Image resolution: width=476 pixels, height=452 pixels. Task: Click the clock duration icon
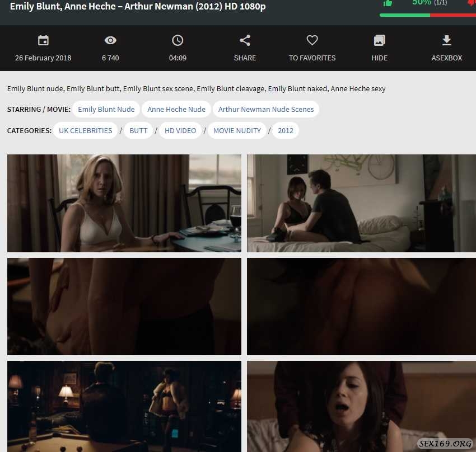pyautogui.click(x=178, y=40)
